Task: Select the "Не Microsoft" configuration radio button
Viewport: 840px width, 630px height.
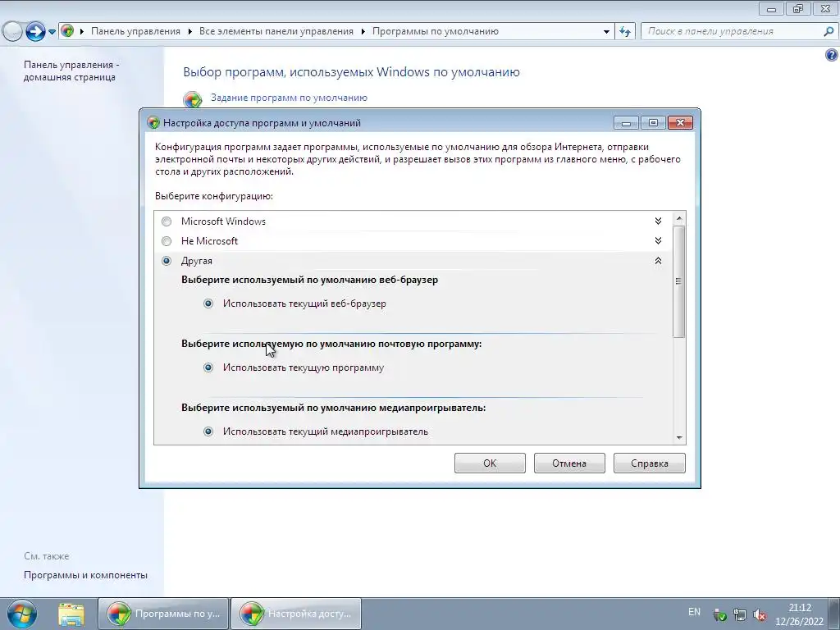Action: tap(167, 241)
